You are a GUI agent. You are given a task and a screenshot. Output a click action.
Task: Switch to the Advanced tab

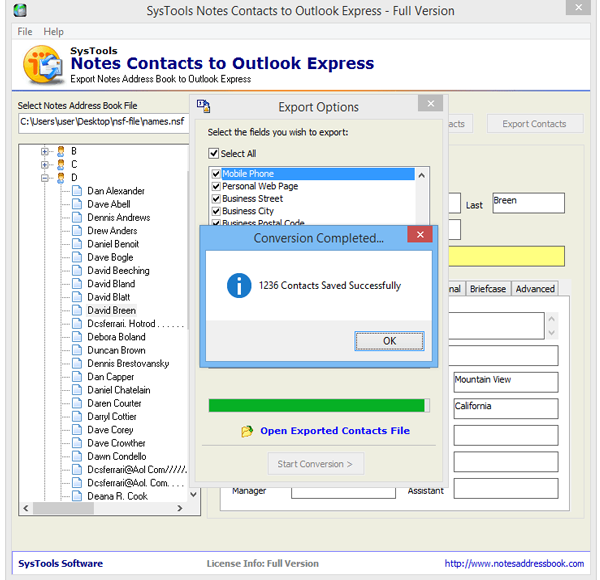click(x=535, y=289)
